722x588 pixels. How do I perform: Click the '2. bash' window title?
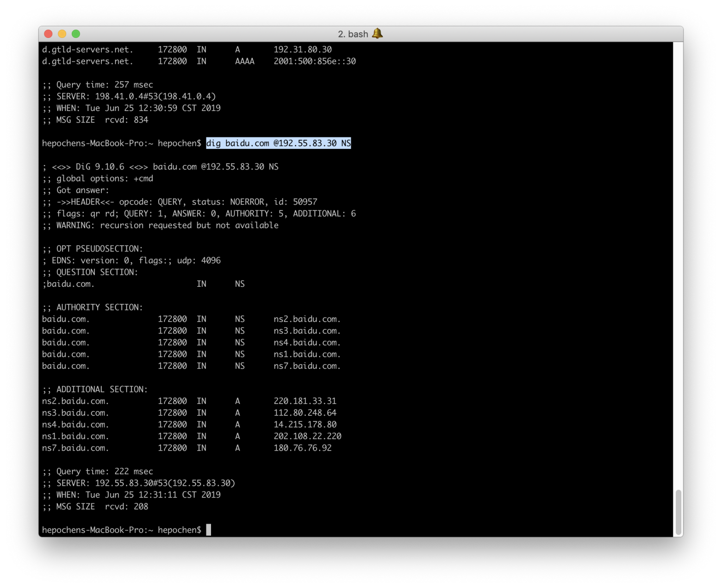(x=353, y=34)
